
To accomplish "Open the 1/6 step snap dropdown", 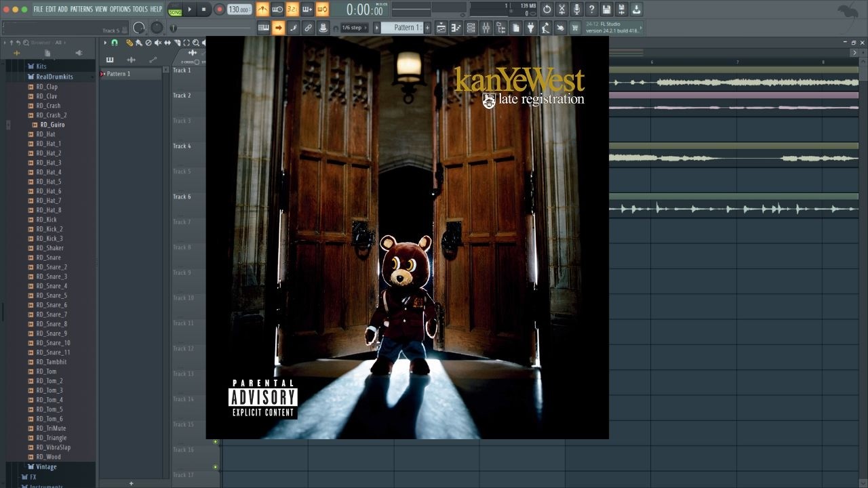I will pos(355,28).
